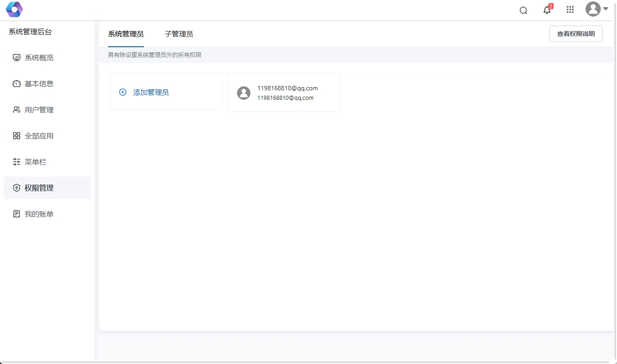Image resolution: width=617 pixels, height=364 pixels.
Task: Click the 系统概览 monitor icon
Action: (17, 58)
